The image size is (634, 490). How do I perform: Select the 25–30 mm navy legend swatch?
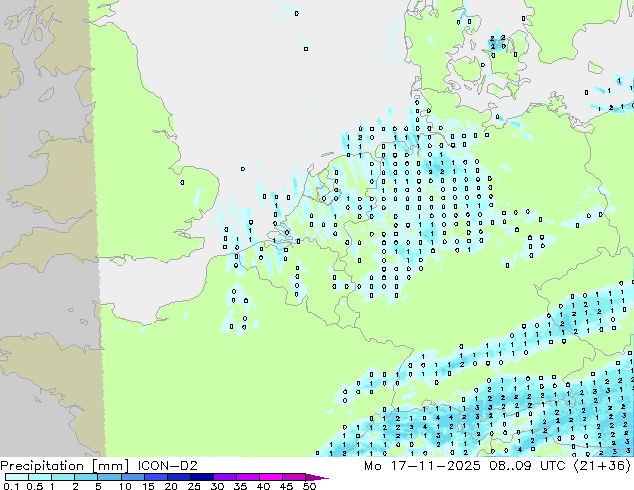(x=202, y=477)
